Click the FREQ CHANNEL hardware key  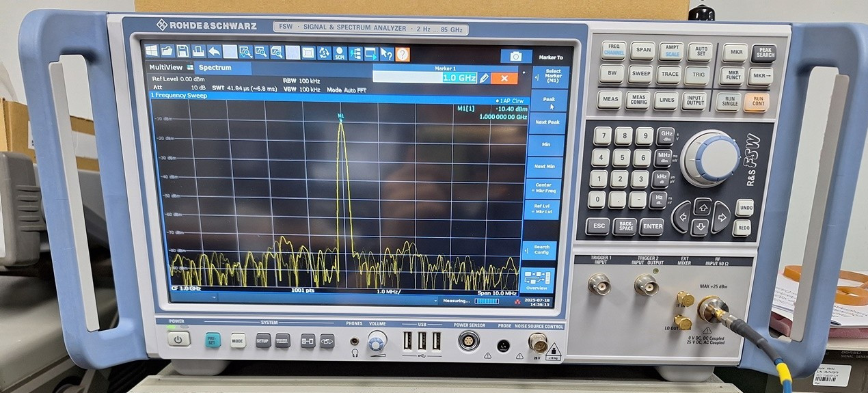coord(614,51)
